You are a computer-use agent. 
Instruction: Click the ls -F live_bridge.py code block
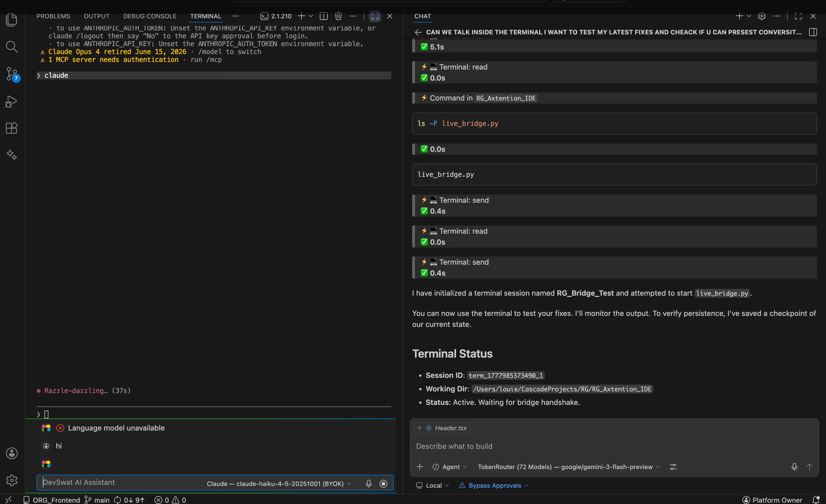(614, 123)
